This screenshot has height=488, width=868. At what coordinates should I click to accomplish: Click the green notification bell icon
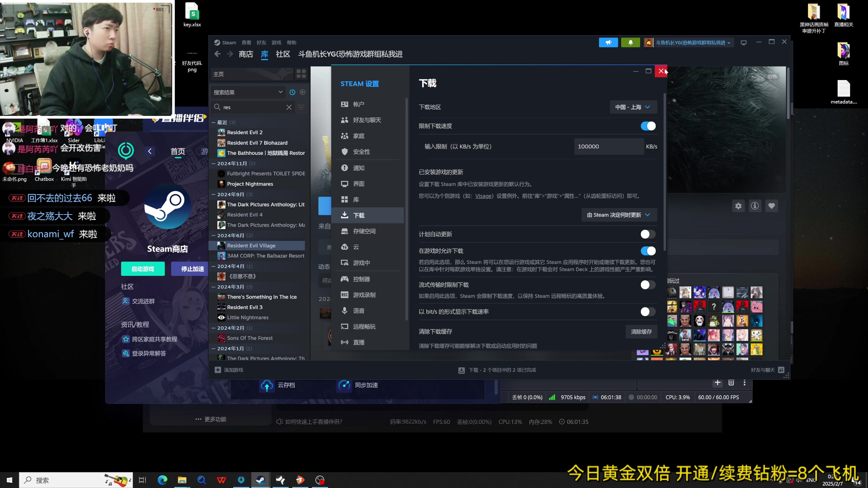[x=630, y=42]
